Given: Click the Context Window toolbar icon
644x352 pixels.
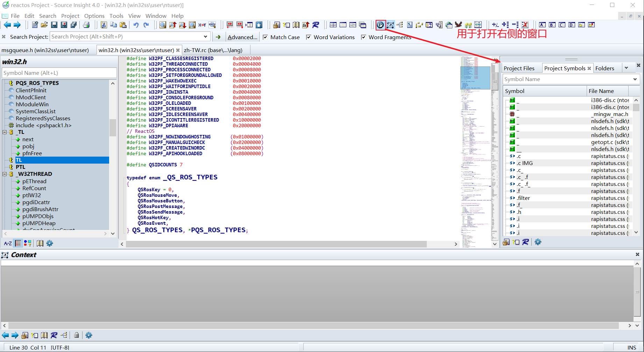Looking at the screenshot, I should [390, 25].
